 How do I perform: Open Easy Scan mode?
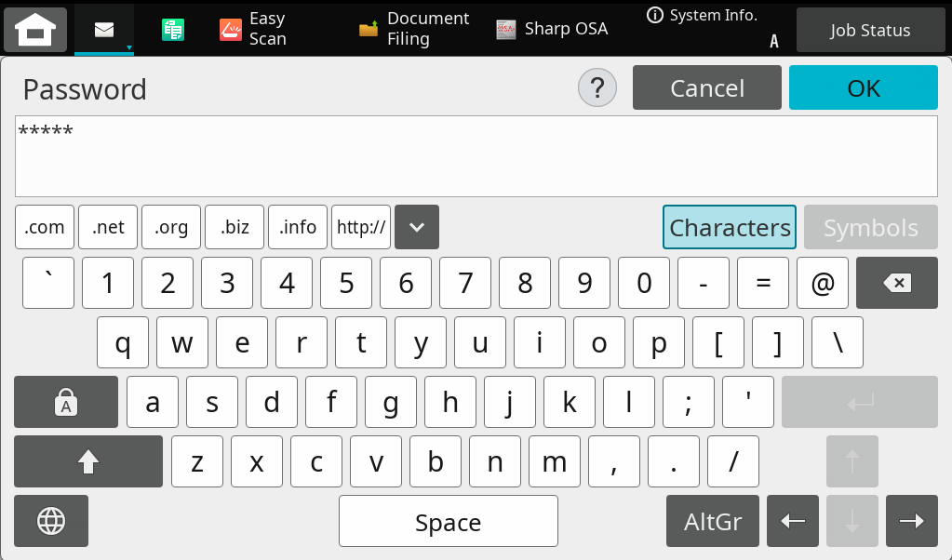pos(254,30)
